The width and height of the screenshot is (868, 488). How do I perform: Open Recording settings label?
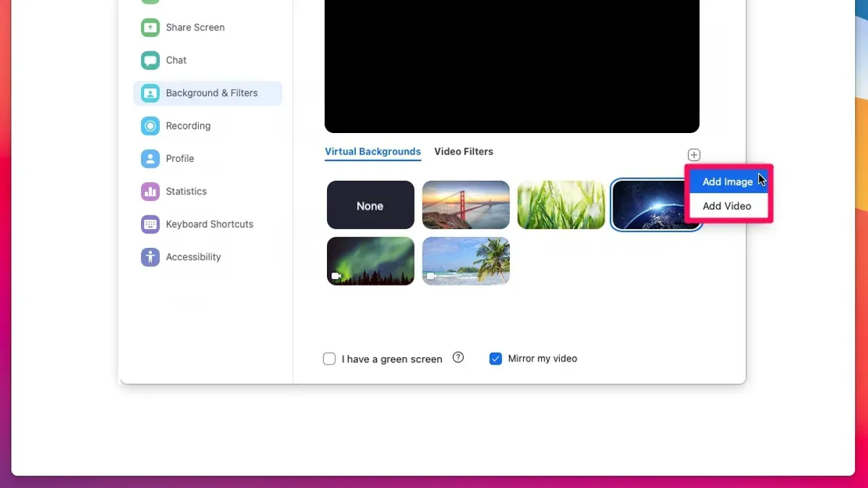click(188, 126)
